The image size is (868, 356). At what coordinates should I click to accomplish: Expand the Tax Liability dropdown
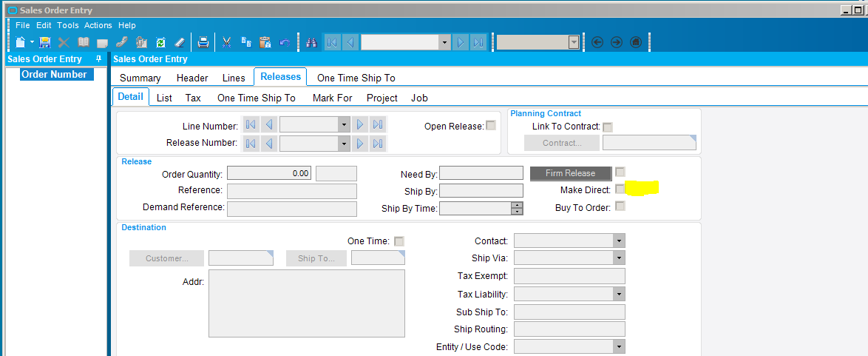pos(619,293)
